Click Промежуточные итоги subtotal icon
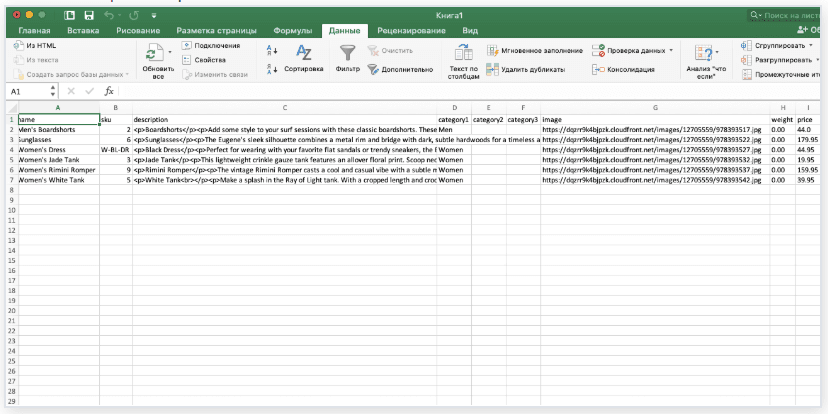Image resolution: width=828 pixels, height=414 pixels. (747, 74)
